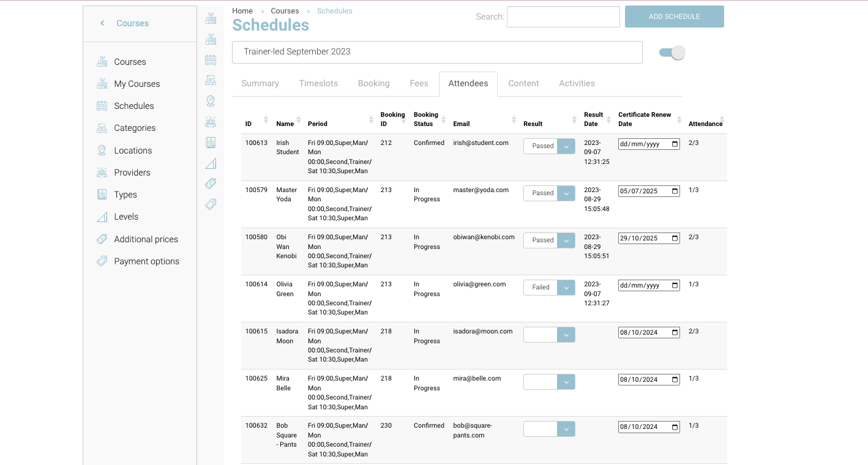Click the Payment options tag icon
The width and height of the screenshot is (868, 465).
(x=102, y=261)
